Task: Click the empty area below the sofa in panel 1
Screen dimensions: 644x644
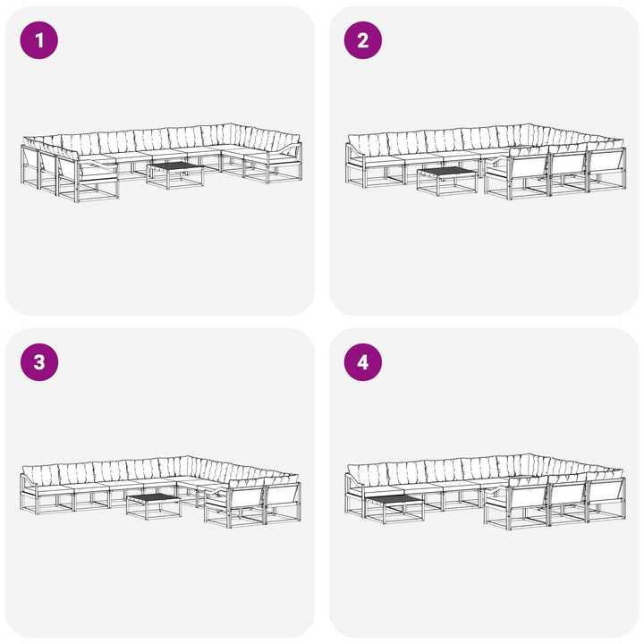Action: tap(160, 257)
